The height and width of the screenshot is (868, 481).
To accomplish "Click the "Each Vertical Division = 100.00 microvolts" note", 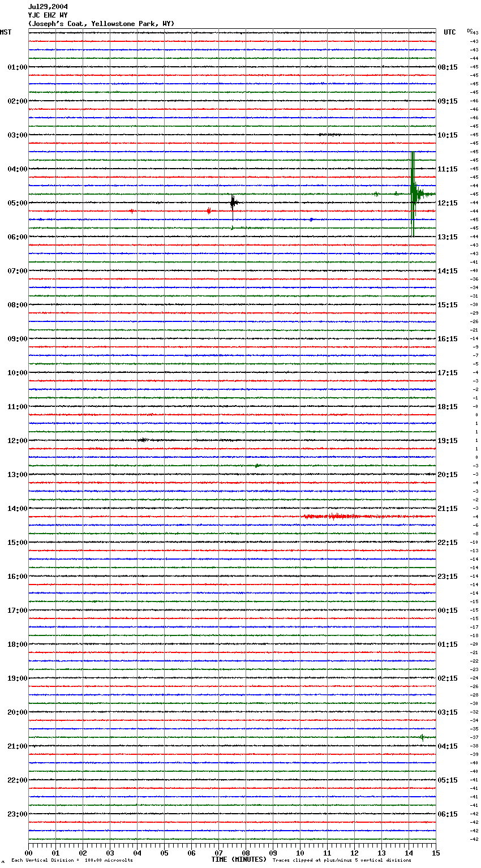I will (72, 861).
